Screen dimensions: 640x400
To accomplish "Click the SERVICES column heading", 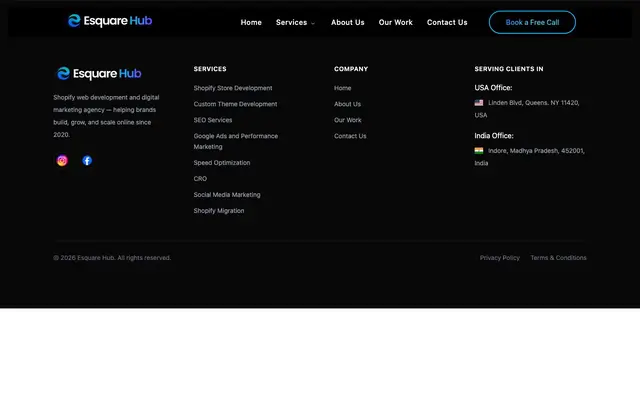I will pyautogui.click(x=210, y=69).
